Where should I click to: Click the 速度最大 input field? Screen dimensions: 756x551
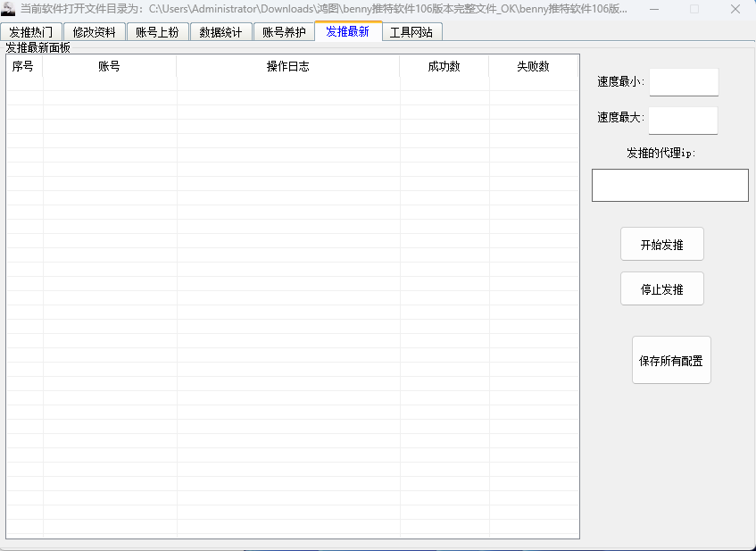point(683,121)
